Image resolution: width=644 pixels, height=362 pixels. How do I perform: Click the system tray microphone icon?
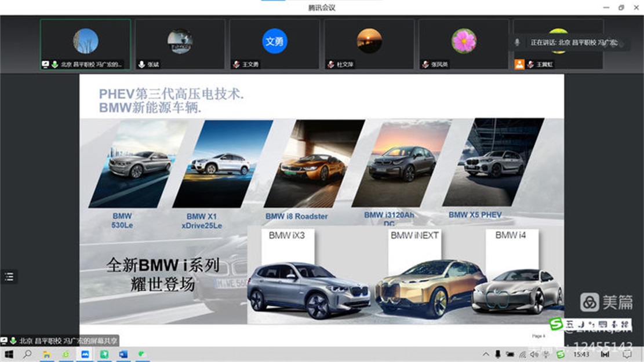tap(498, 354)
